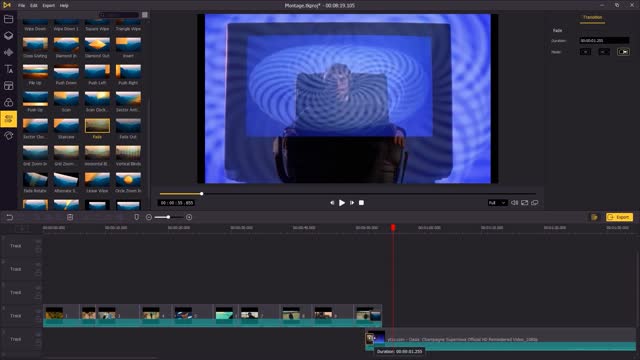640x360 pixels.
Task: Select the Insert transition thumbnail
Action: 128,44
